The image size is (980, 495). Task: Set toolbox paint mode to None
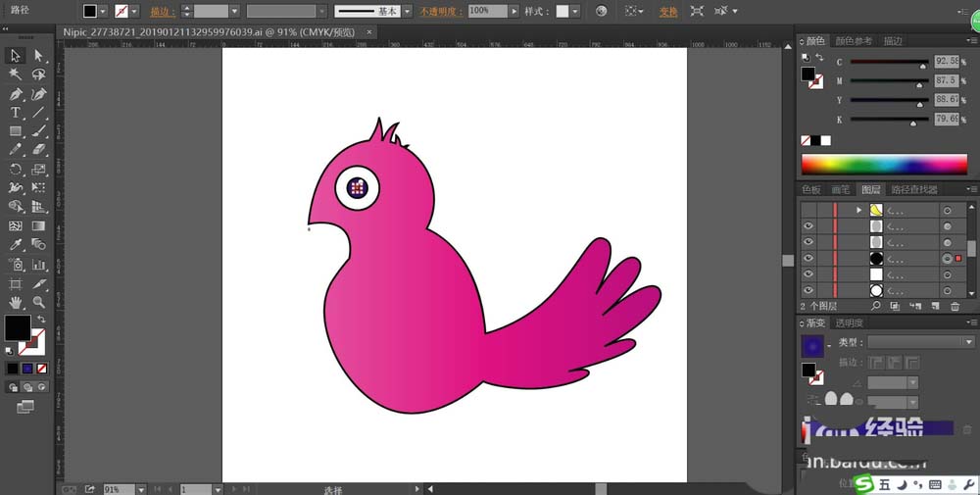click(42, 369)
